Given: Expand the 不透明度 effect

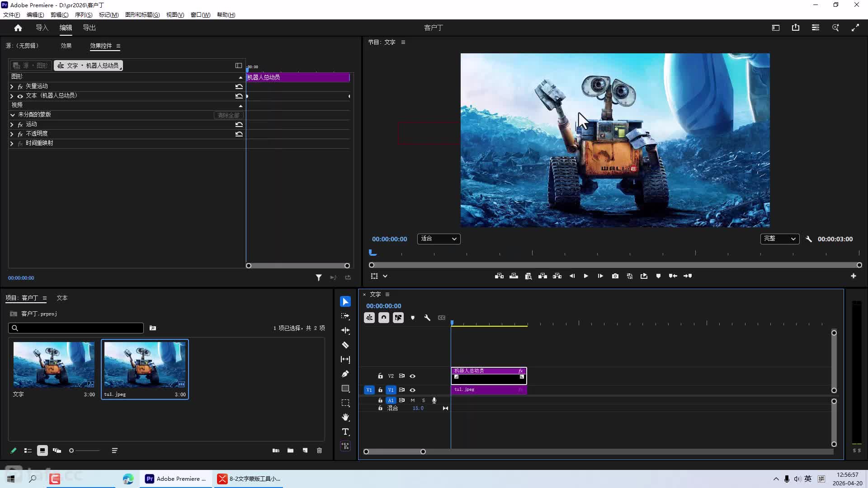Looking at the screenshot, I should point(12,134).
